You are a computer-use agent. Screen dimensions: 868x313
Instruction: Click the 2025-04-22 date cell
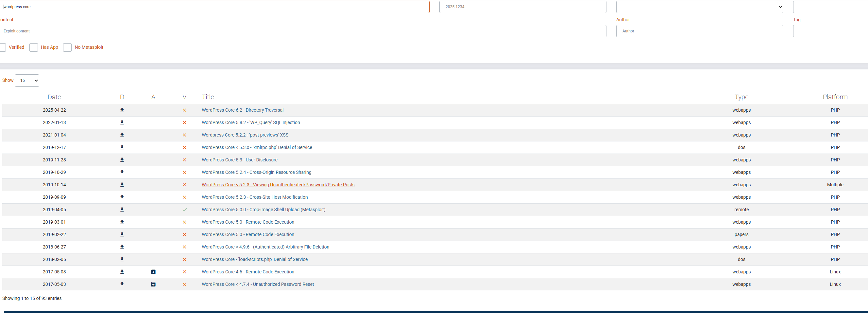pyautogui.click(x=54, y=110)
